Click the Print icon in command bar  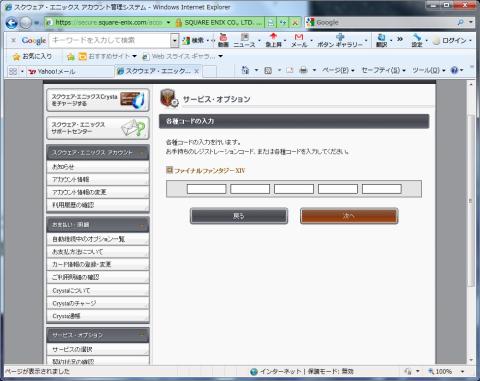[x=303, y=70]
